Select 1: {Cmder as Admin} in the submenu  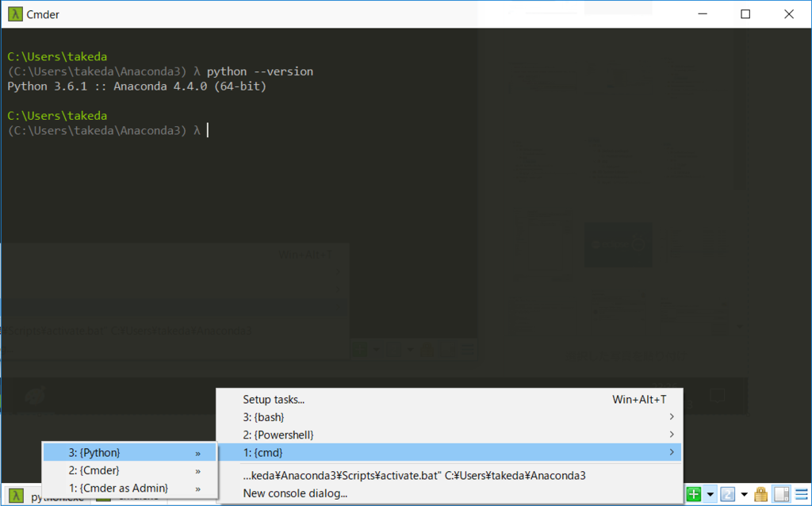(x=129, y=488)
